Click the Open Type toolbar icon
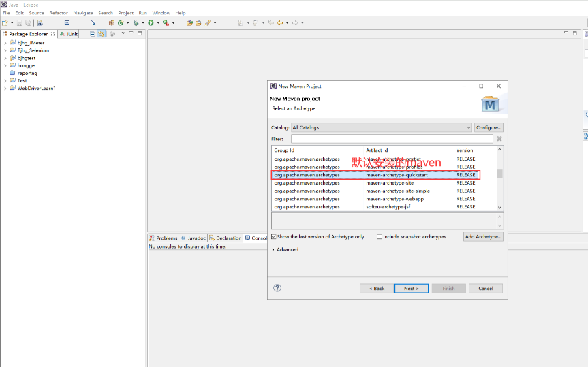This screenshot has width=588, height=367. (189, 23)
